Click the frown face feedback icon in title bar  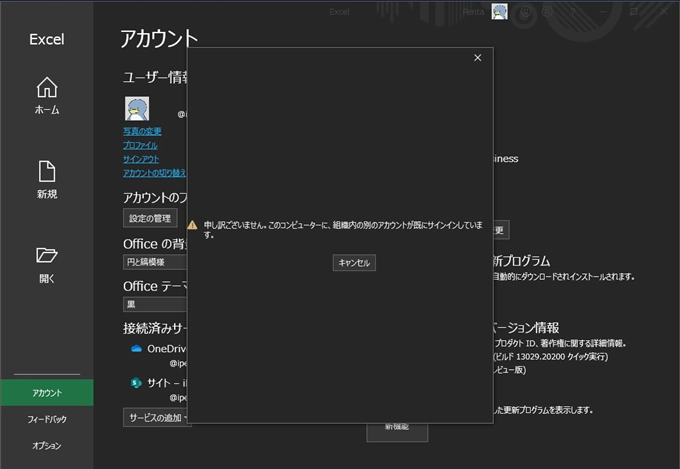548,12
